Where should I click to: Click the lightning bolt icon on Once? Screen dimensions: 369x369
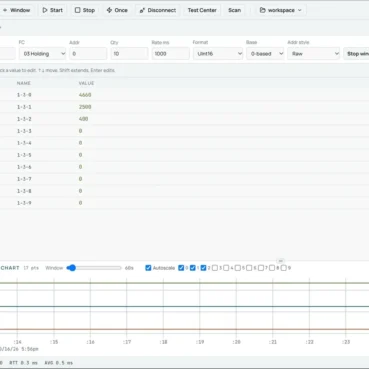[109, 10]
